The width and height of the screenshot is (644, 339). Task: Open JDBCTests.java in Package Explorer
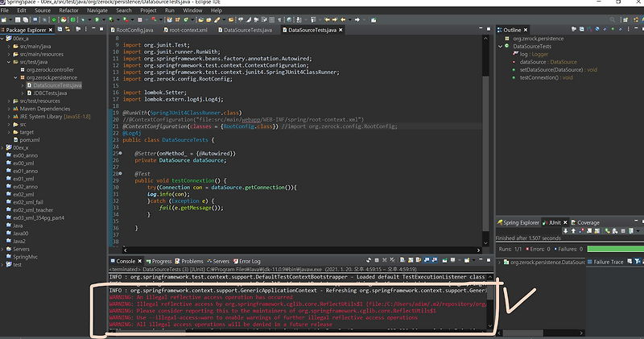click(x=51, y=93)
